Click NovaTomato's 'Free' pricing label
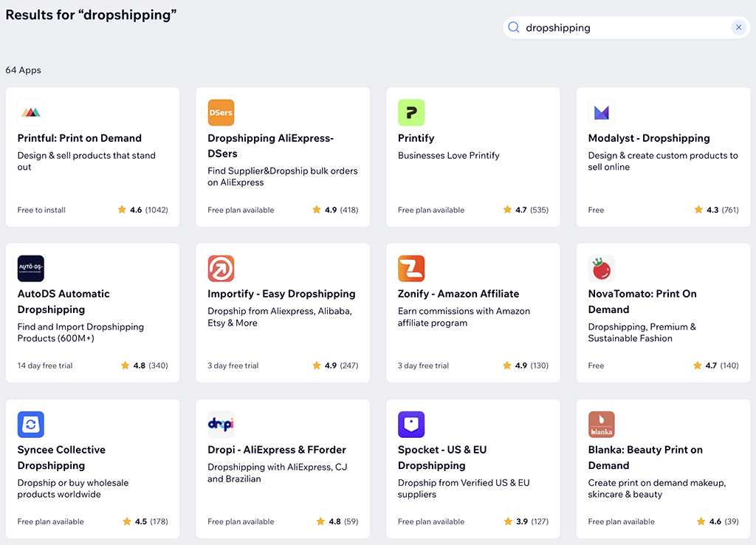Viewport: 756px width, 545px height. click(596, 366)
